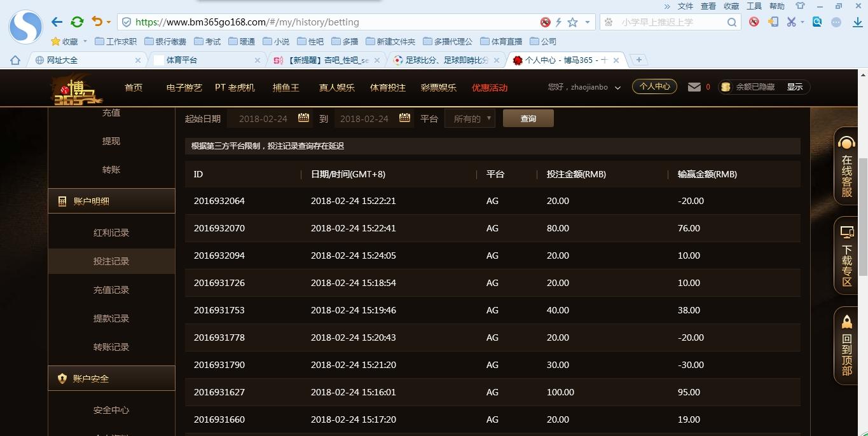Click the skin shirt icon in title bar

click(x=800, y=6)
